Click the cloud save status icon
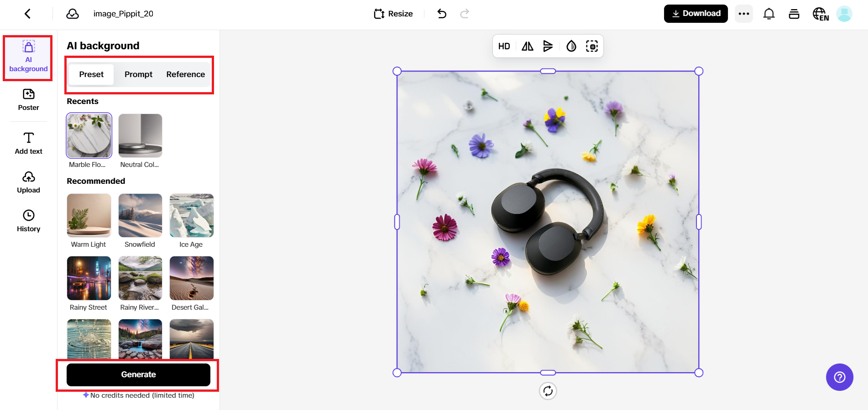This screenshot has height=410, width=868. click(73, 14)
